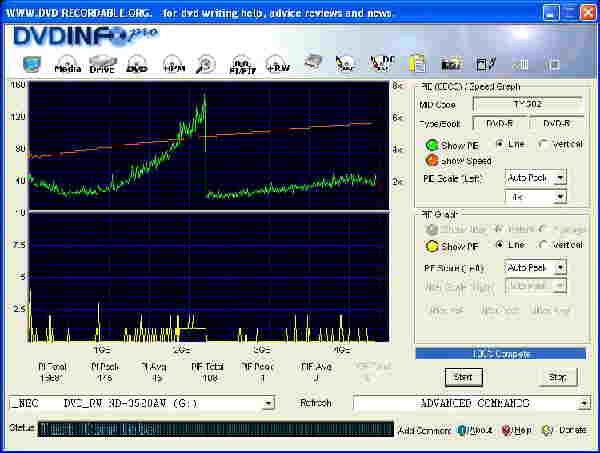600x453 pixels.
Task: Open the PF Scale Auto Peak dropdown
Action: (x=535, y=267)
